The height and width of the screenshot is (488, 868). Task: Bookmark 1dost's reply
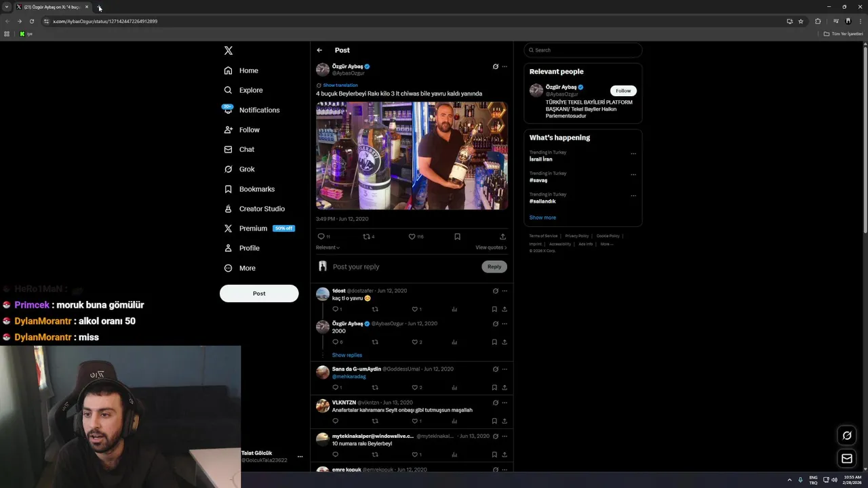tap(494, 309)
